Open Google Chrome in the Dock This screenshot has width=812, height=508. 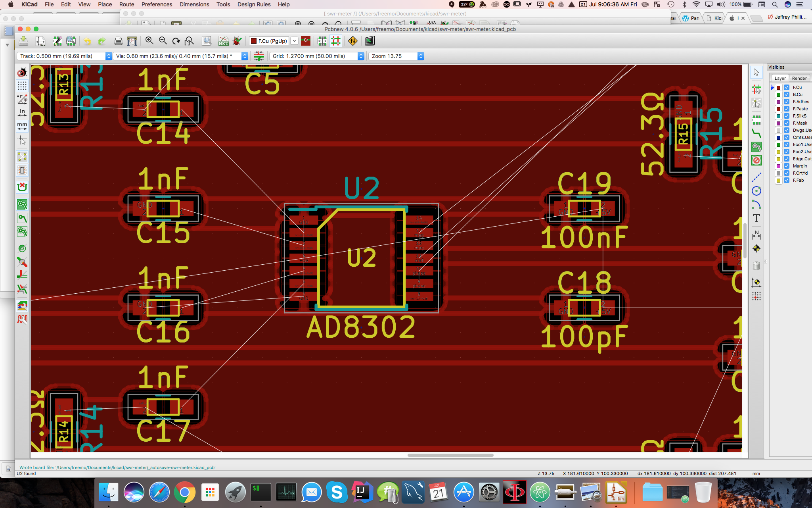pyautogui.click(x=184, y=493)
